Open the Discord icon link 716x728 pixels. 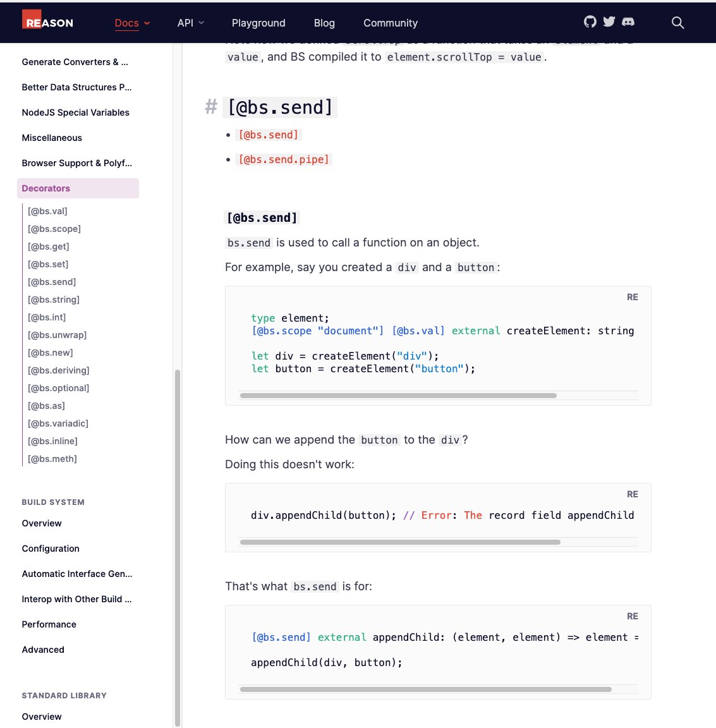pos(628,22)
